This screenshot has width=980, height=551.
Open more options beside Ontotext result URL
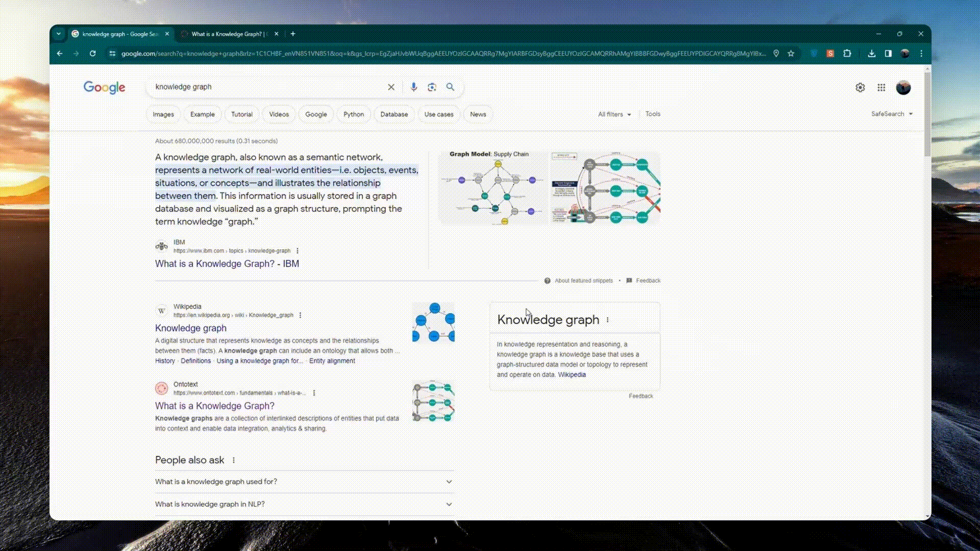314,393
